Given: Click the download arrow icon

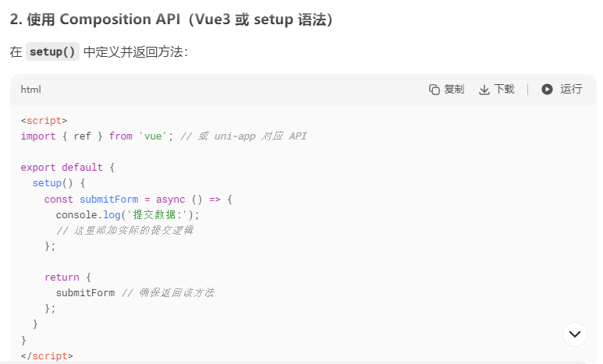Looking at the screenshot, I should click(484, 90).
